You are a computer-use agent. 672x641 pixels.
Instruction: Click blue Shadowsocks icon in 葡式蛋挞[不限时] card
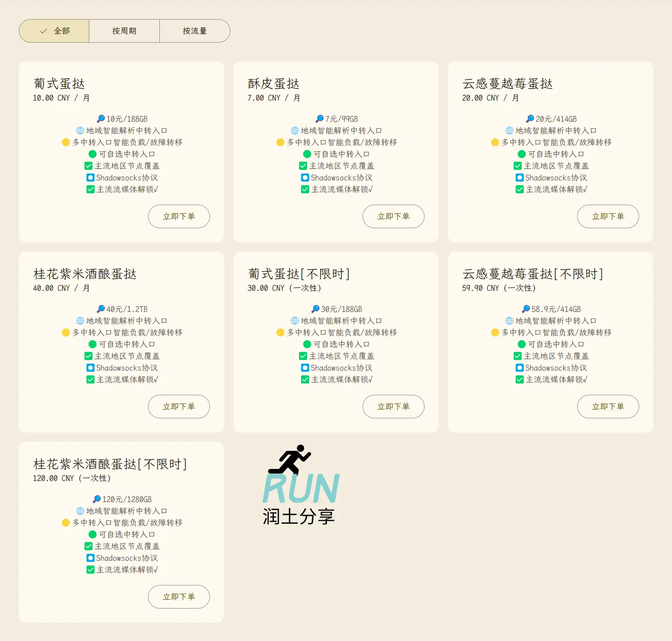click(x=305, y=367)
